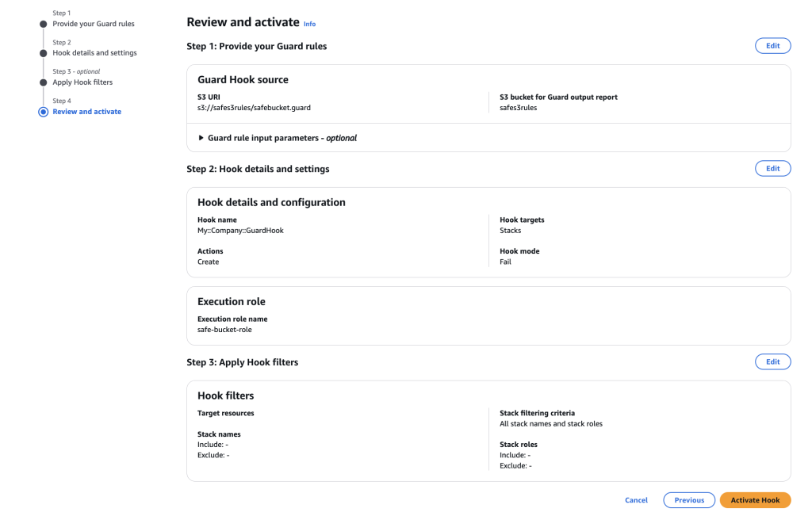The width and height of the screenshot is (812, 516).
Task: Click the S3 URI safebucket.guard value
Action: (x=254, y=107)
